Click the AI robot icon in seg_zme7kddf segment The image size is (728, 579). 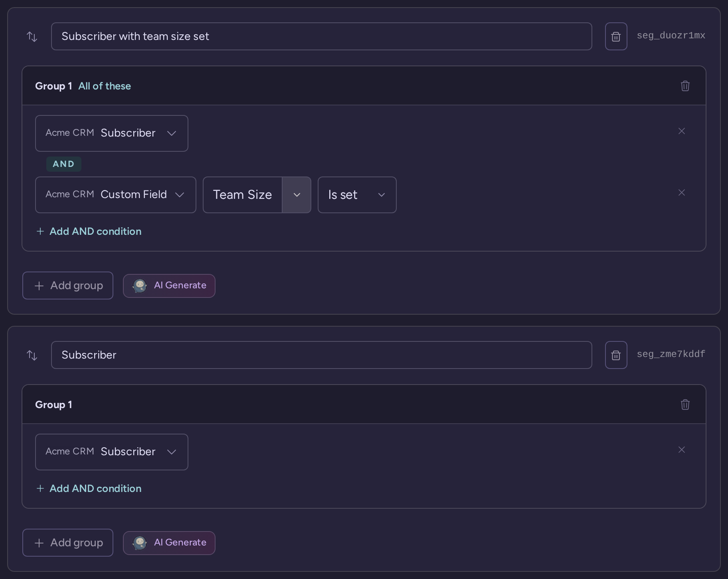[140, 543]
